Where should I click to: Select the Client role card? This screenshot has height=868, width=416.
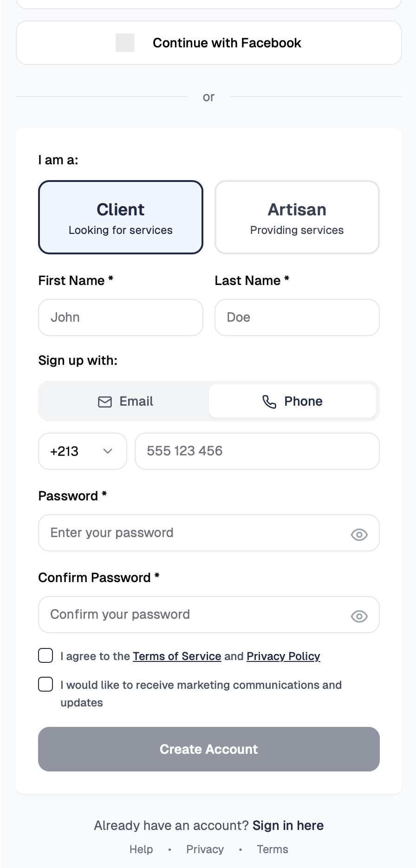click(x=121, y=217)
